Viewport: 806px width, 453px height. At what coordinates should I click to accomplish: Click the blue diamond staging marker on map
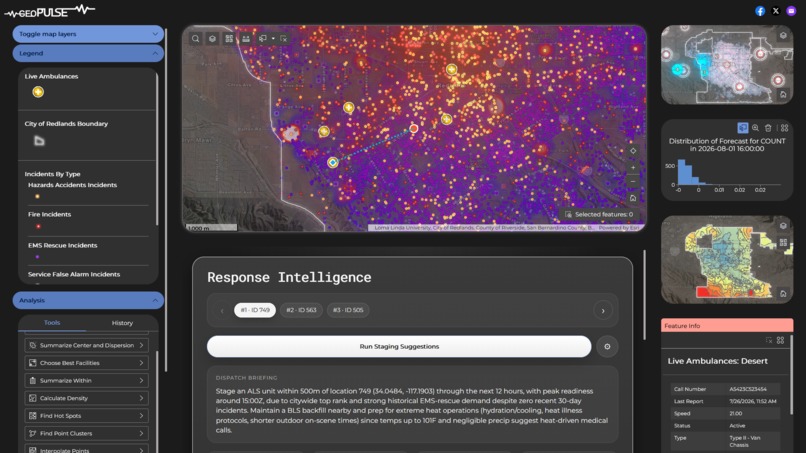pyautogui.click(x=333, y=162)
